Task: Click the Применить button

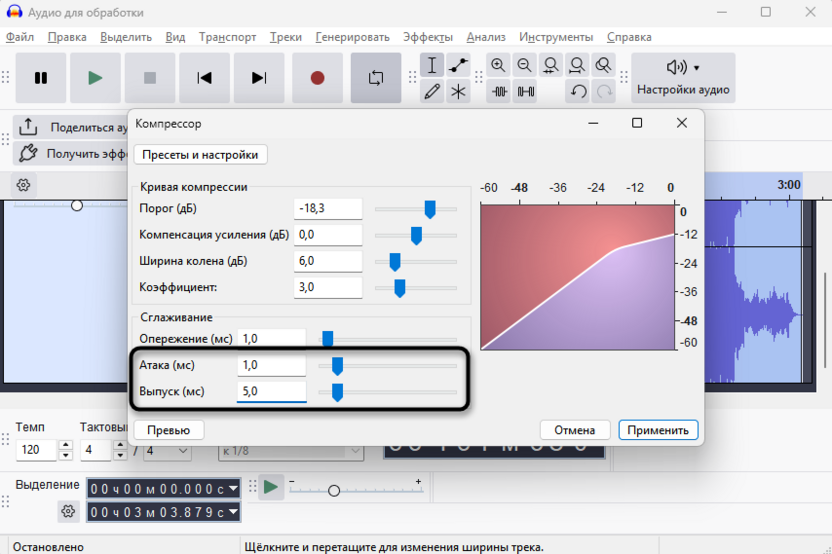Action: [658, 430]
